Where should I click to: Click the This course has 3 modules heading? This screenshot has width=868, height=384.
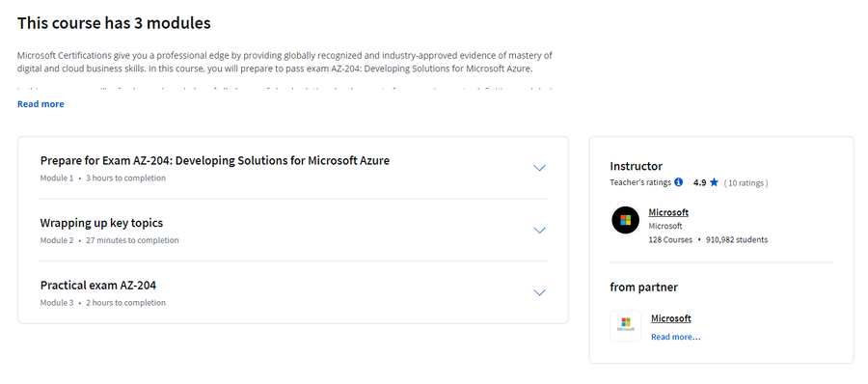(114, 23)
